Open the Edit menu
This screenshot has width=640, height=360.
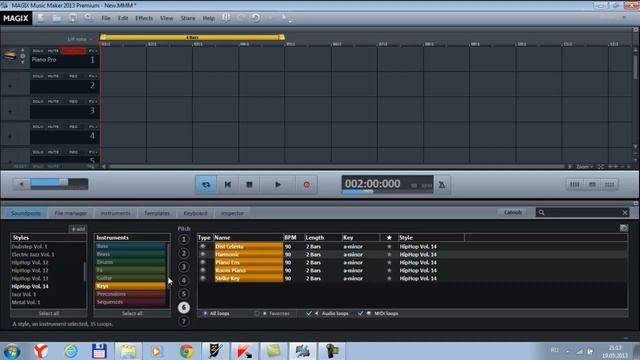click(123, 18)
